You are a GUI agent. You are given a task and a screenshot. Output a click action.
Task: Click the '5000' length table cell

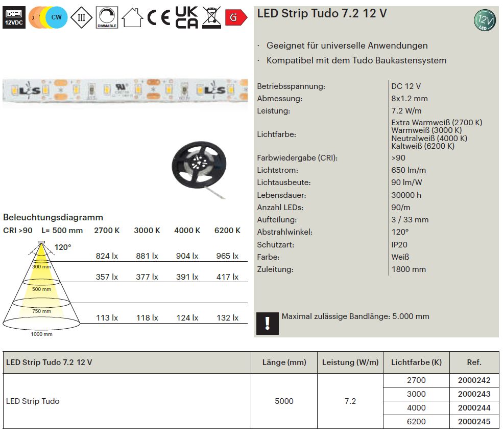pyautogui.click(x=284, y=401)
